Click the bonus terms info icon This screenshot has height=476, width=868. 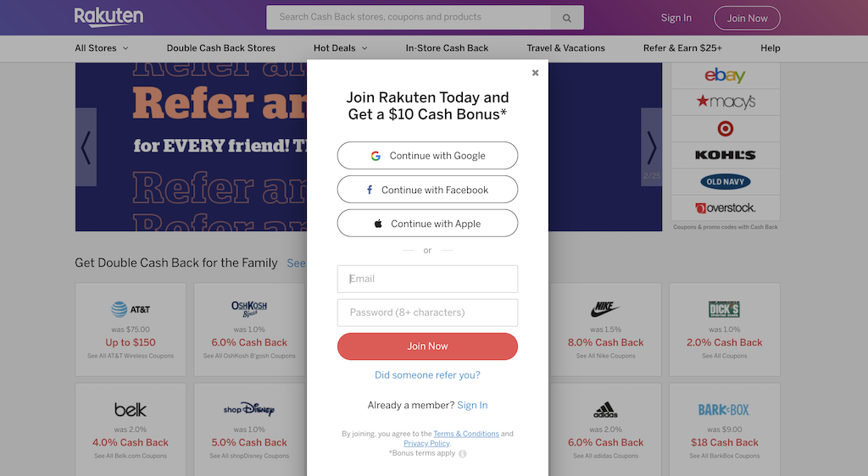point(462,453)
